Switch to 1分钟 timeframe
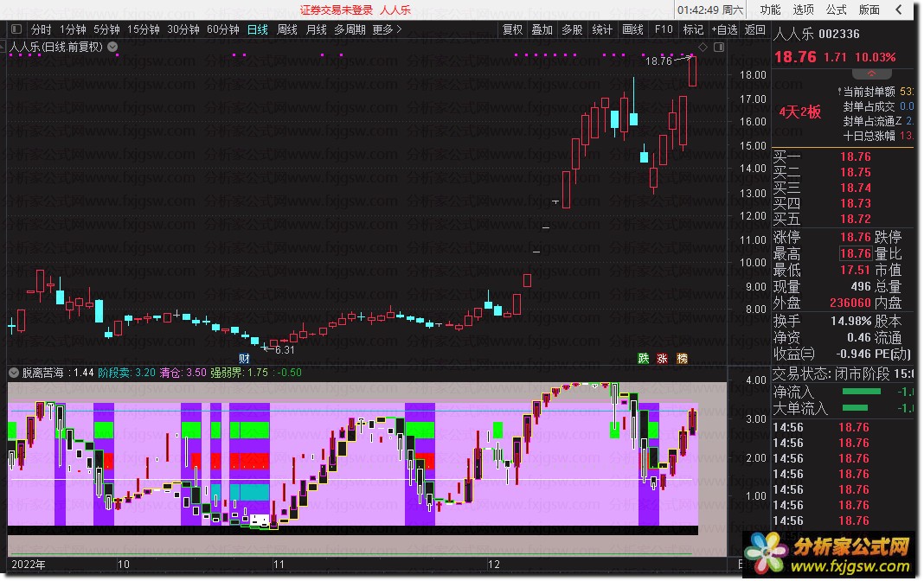Screen dimensions: 924x581 pyautogui.click(x=73, y=29)
